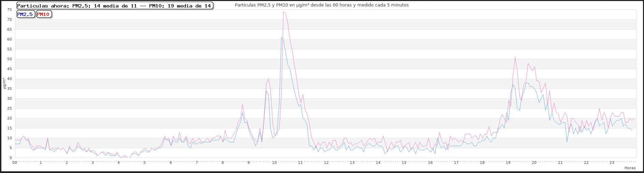Select hour 19 on the x-axis
The height and width of the screenshot is (173, 644).
coord(508,163)
